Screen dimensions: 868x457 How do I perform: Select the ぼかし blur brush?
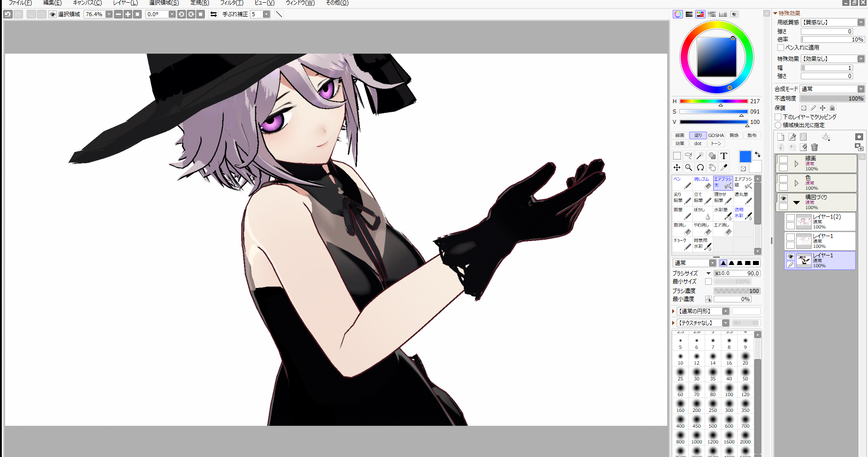[702, 214]
